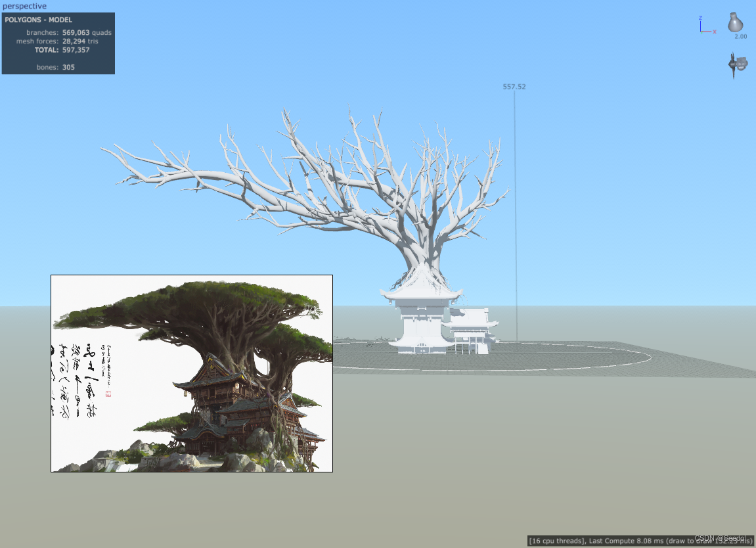Click the fan wind gizmo below the light

tap(738, 64)
